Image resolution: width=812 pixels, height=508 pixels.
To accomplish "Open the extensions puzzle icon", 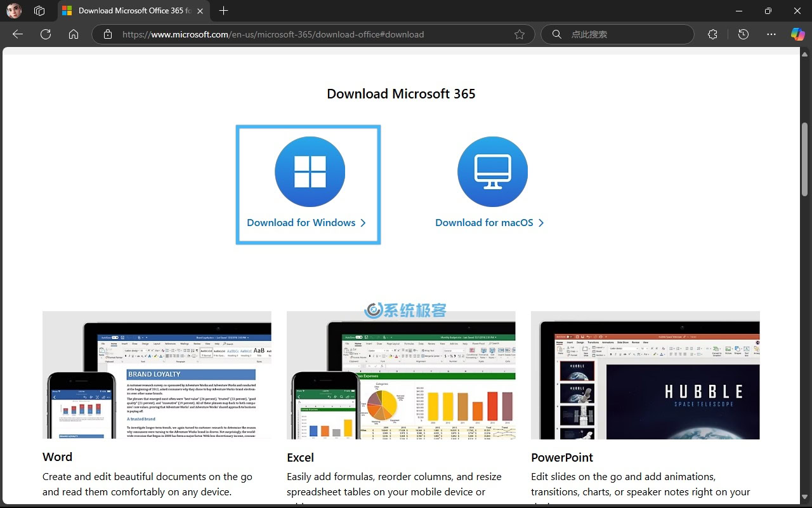I will [712, 34].
